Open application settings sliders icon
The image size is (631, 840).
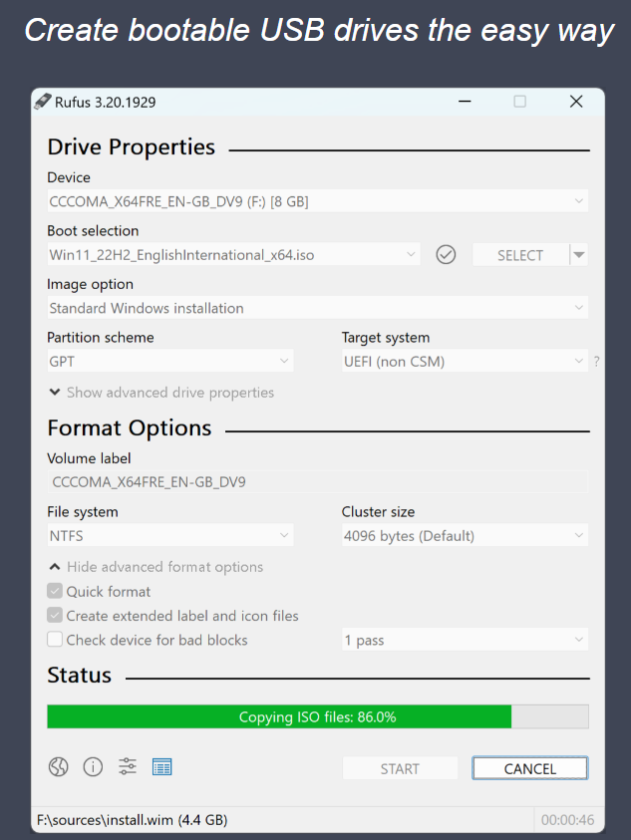tap(128, 766)
